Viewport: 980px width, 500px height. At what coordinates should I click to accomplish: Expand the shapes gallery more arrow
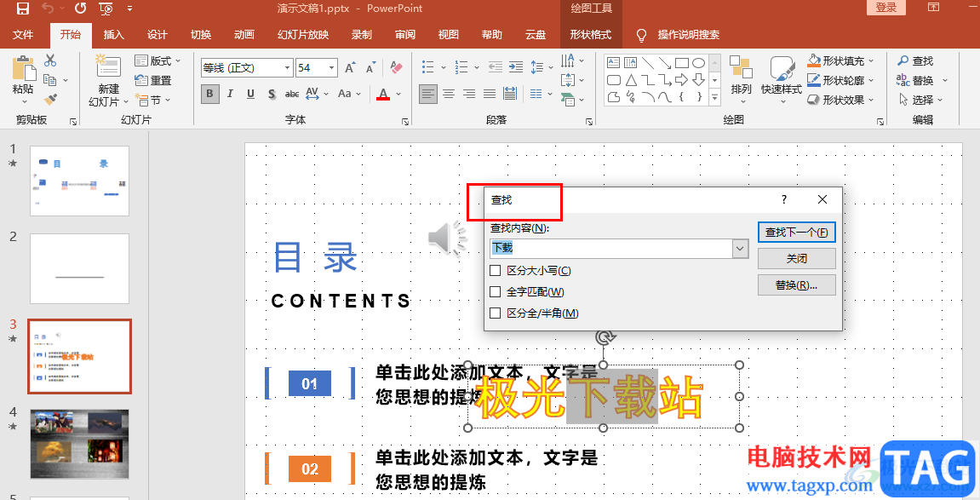pyautogui.click(x=715, y=96)
